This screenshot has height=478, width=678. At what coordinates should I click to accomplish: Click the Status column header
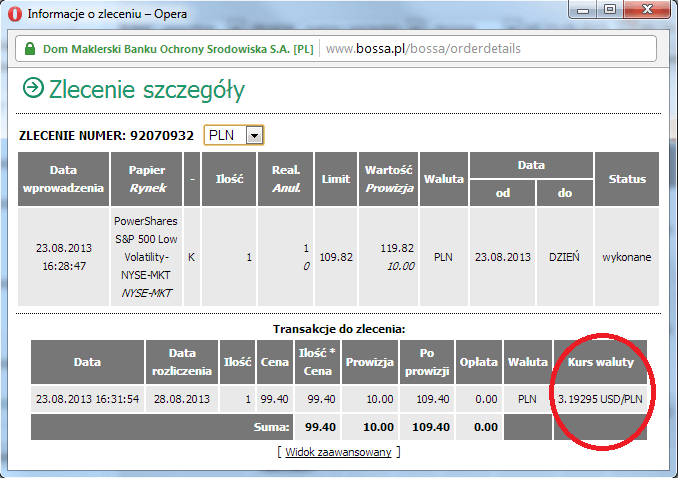point(627,179)
